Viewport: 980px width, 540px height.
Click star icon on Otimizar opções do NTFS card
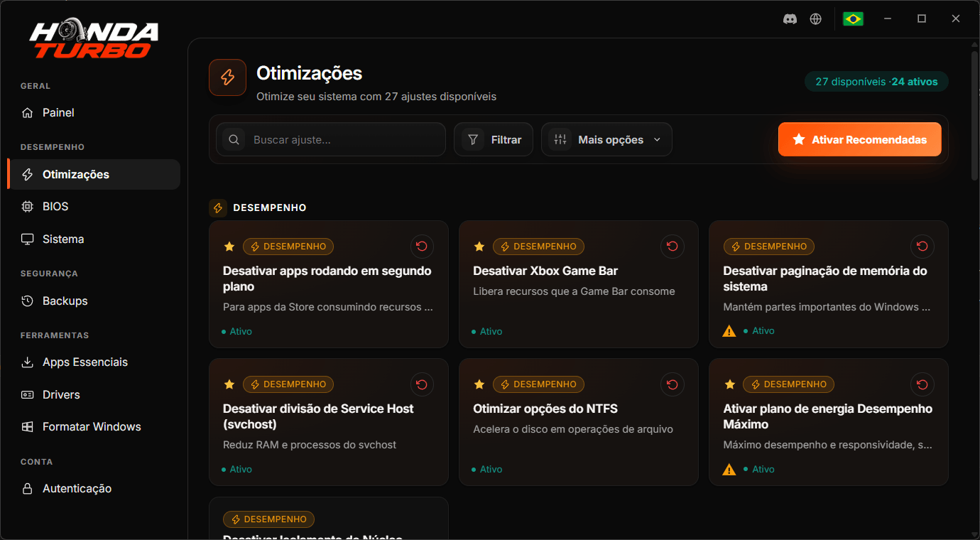(479, 384)
